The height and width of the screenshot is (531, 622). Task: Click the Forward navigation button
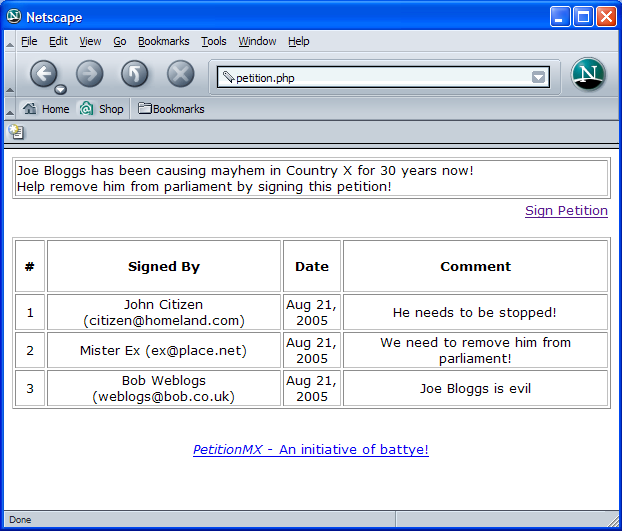point(90,73)
